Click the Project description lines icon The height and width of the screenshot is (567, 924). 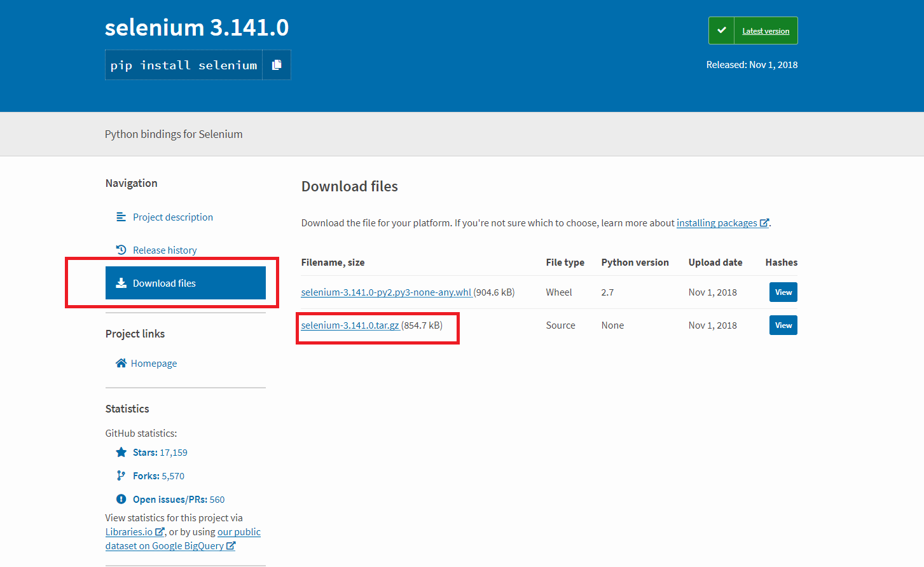click(121, 217)
